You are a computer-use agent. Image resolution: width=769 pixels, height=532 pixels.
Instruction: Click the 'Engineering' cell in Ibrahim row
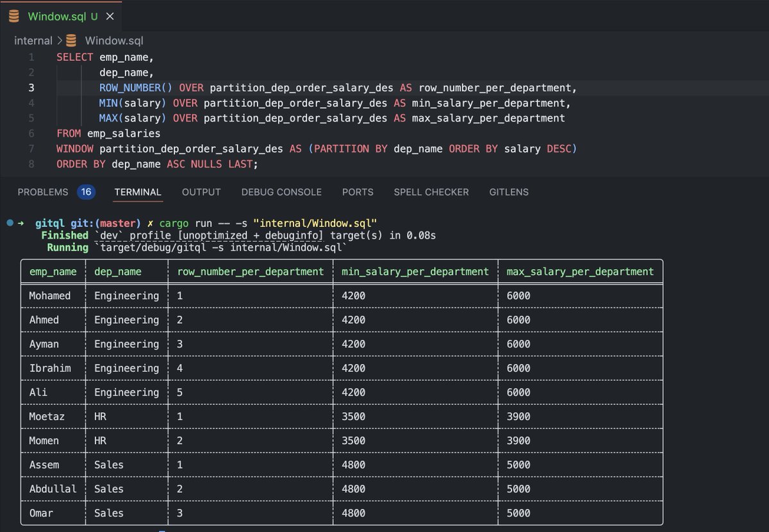coord(127,368)
